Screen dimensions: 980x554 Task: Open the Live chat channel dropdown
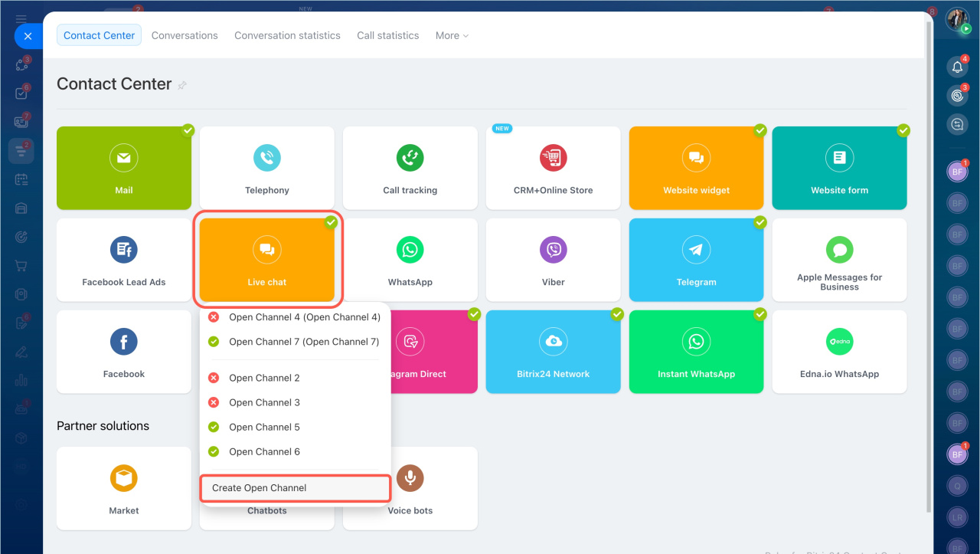(x=266, y=260)
